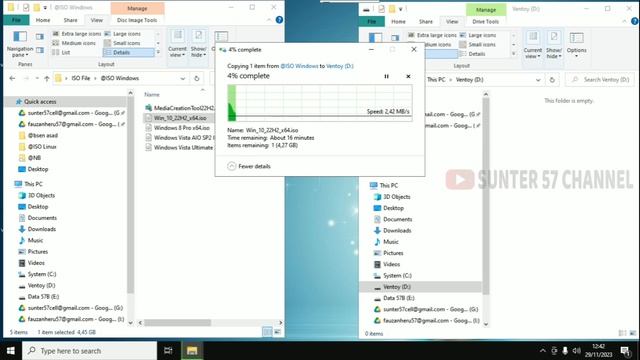640x360 pixels.
Task: Choose List layout in left window
Action: pos(61,52)
